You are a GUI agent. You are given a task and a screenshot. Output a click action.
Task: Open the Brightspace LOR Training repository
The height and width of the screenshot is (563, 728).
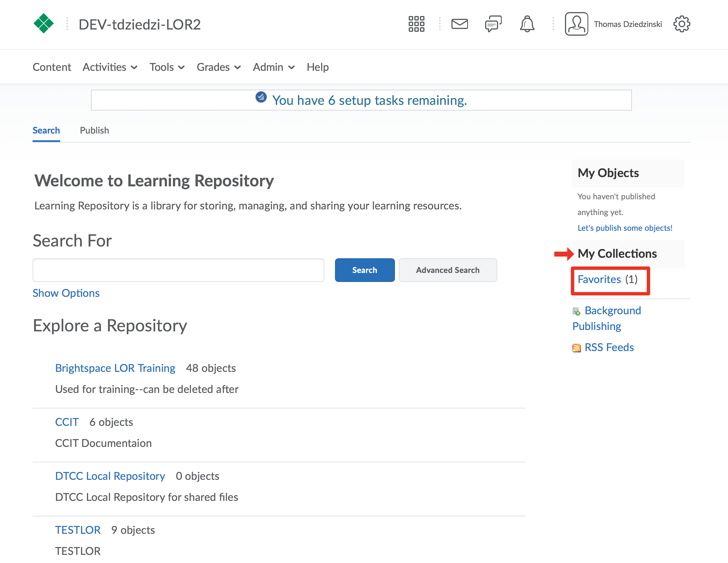click(115, 368)
